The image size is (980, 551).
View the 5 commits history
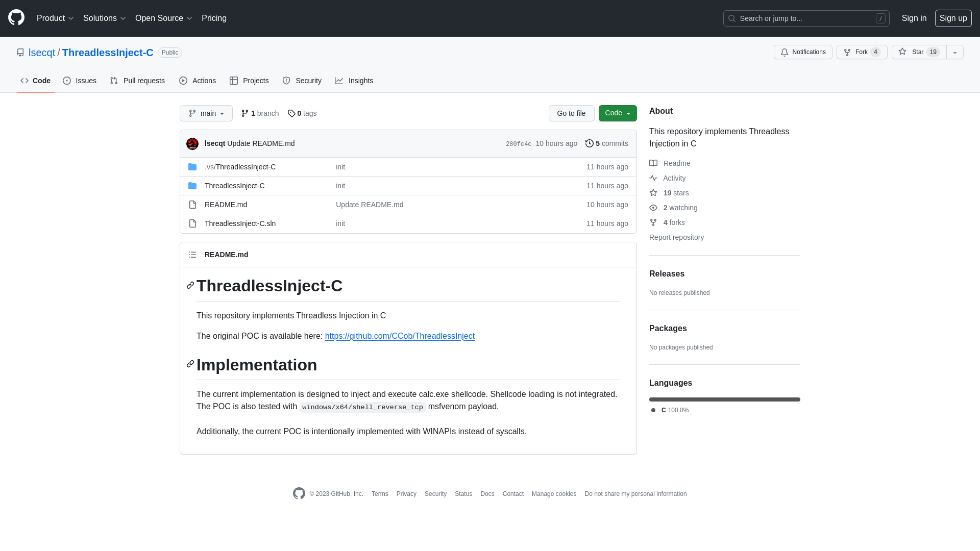[x=607, y=143]
